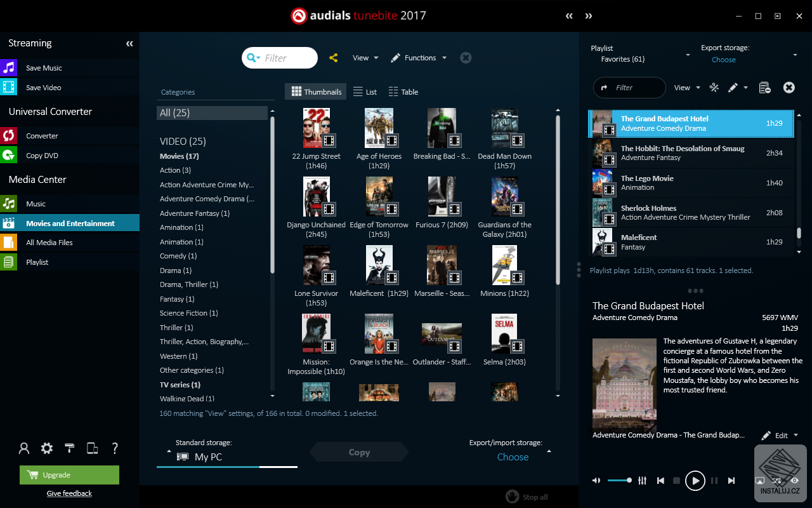Click the thumbnail grid vertical scrollbar

tap(558, 200)
